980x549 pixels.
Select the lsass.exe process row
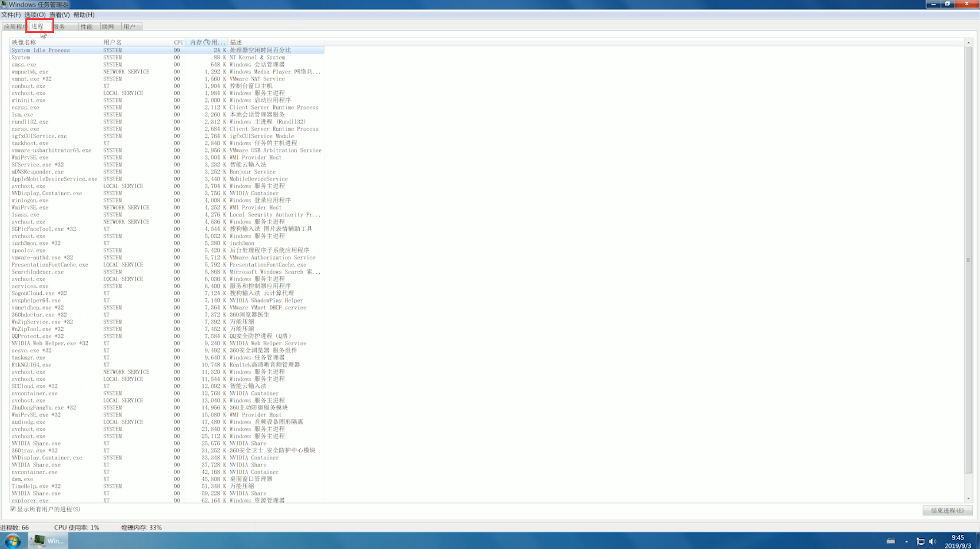pos(167,215)
